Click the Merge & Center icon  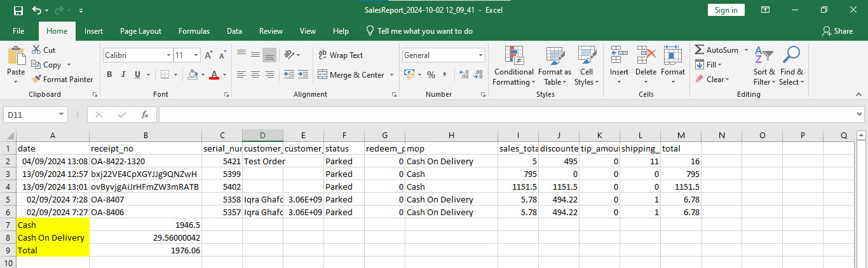322,75
